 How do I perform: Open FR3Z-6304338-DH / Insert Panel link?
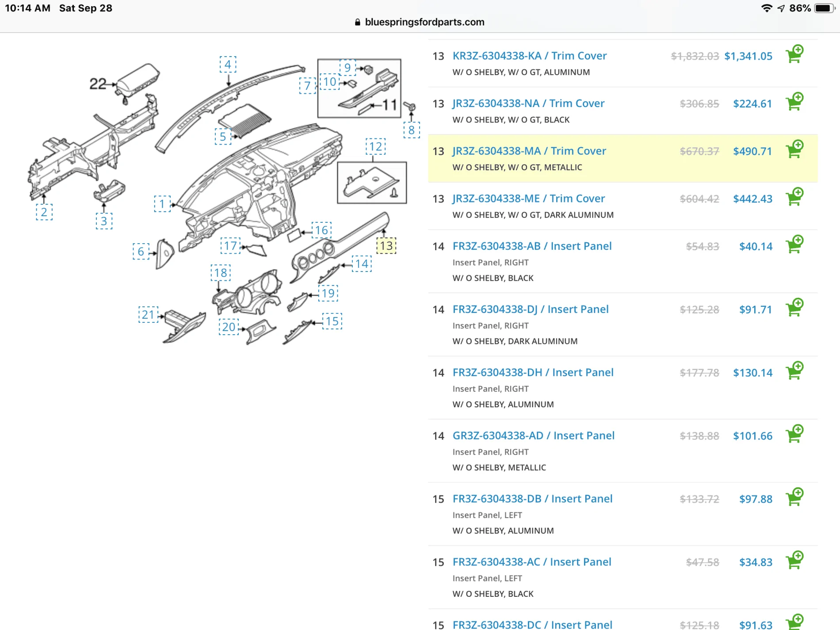[533, 373]
